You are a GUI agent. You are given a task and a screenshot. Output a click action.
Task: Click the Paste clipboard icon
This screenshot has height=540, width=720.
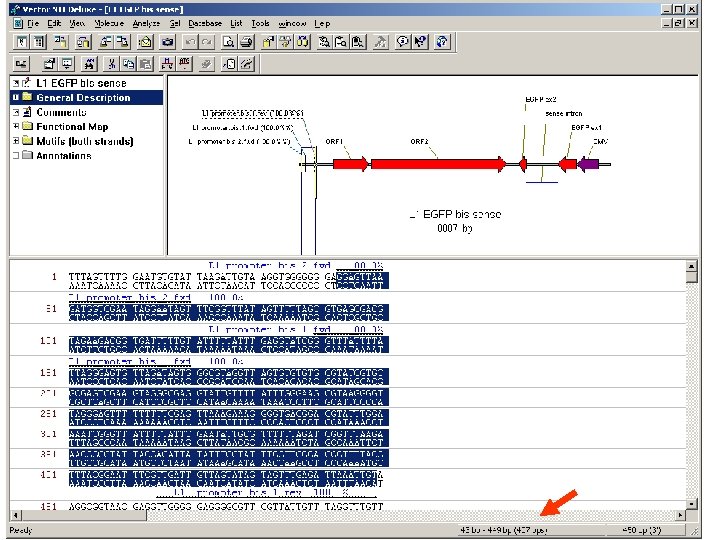coord(146,64)
